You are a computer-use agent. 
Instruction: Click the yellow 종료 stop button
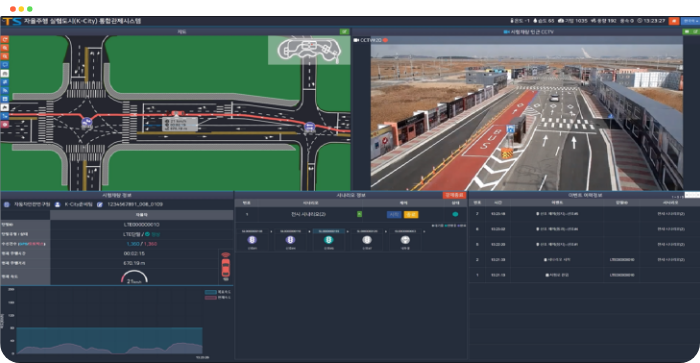click(411, 215)
